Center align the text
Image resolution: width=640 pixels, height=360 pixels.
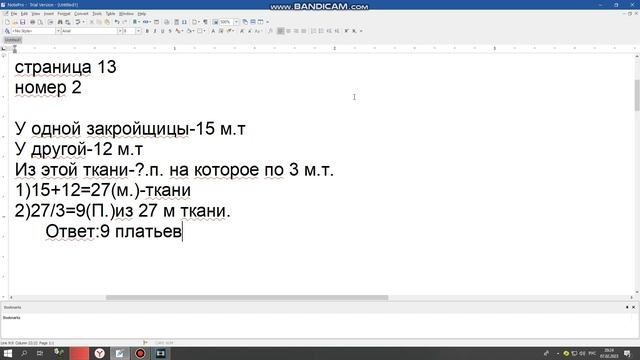click(x=288, y=31)
